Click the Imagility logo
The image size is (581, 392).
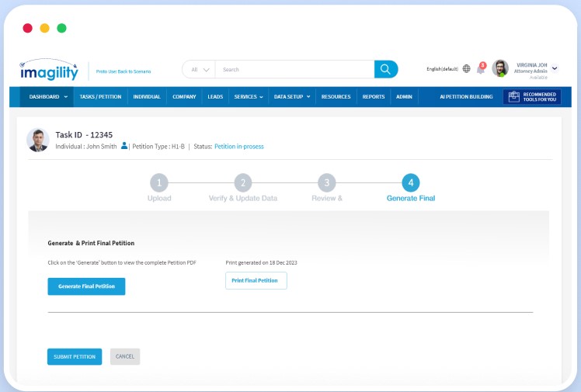[49, 70]
